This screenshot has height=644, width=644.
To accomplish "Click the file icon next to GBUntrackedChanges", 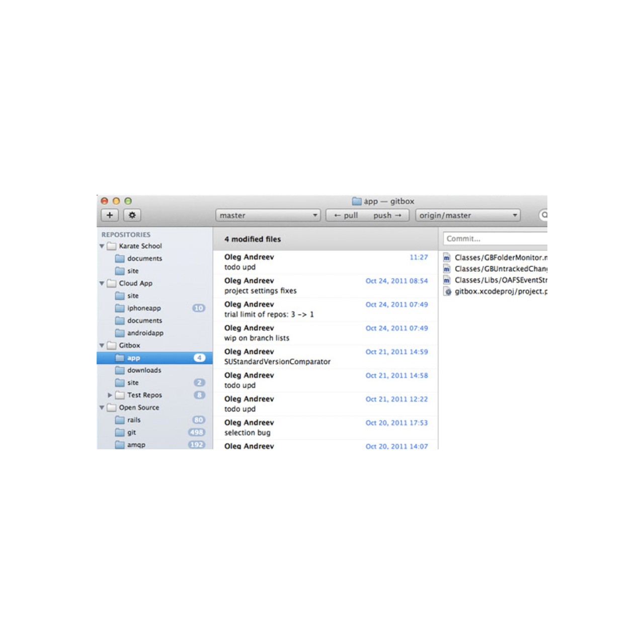I will (446, 269).
